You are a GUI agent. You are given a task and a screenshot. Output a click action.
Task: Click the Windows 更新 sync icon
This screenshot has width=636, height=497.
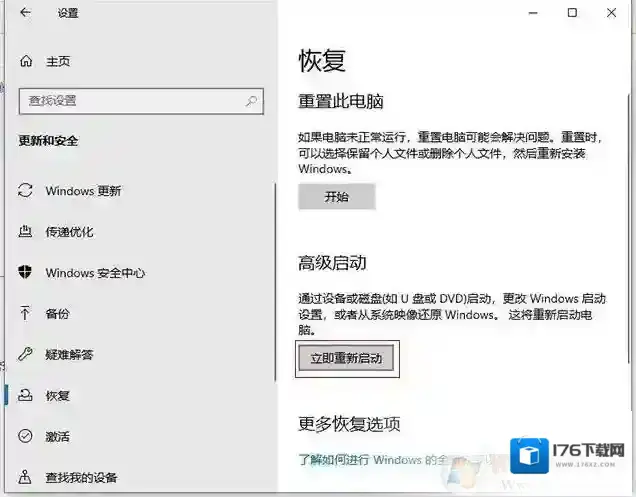(25, 190)
